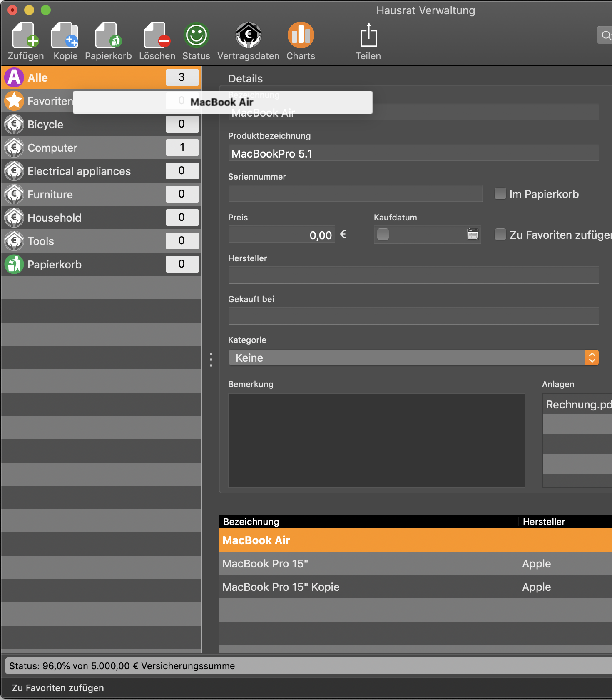This screenshot has height=700, width=612.
Task: Delete the entry with the Löschen icon
Action: 157,36
